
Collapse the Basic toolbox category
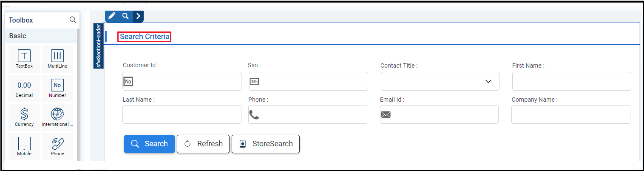pyautogui.click(x=42, y=36)
